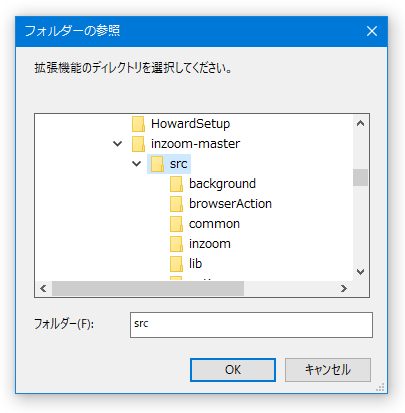Select the lib folder icon
Viewport: 405px width, 413px height.
tap(176, 264)
